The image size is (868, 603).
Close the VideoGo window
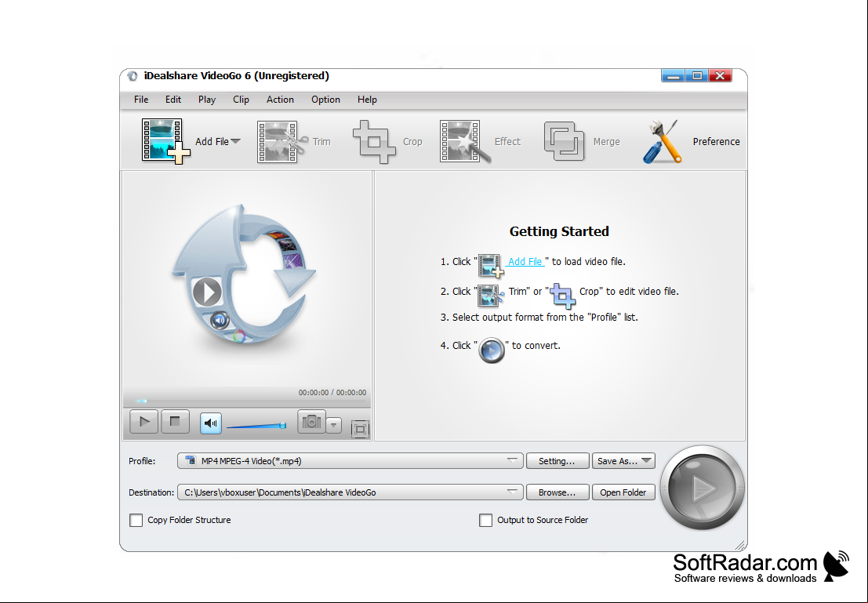(x=720, y=76)
